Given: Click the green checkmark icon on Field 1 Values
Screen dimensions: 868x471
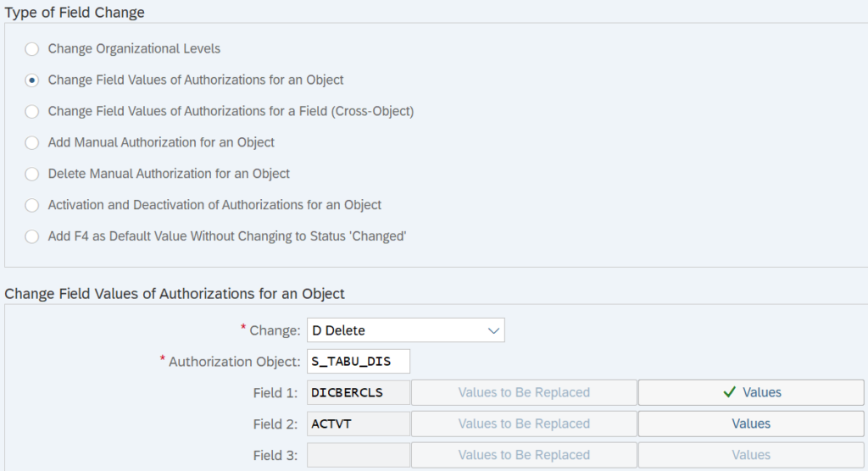Looking at the screenshot, I should click(729, 392).
